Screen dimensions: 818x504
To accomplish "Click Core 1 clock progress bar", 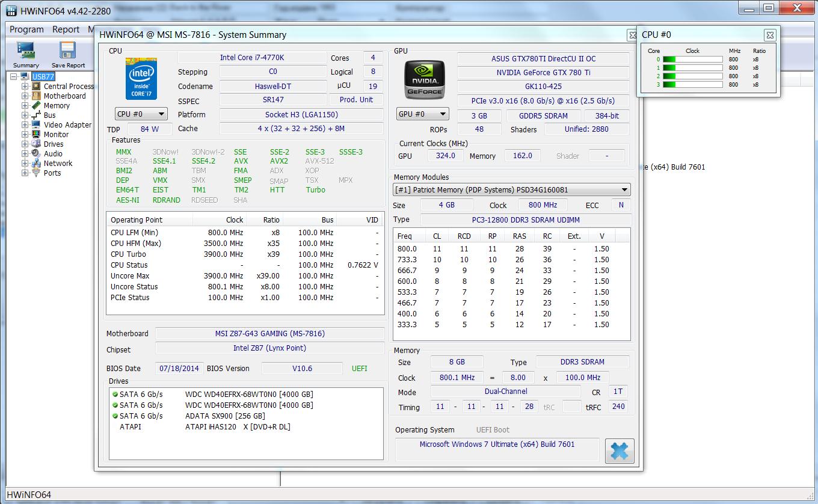I will [692, 68].
